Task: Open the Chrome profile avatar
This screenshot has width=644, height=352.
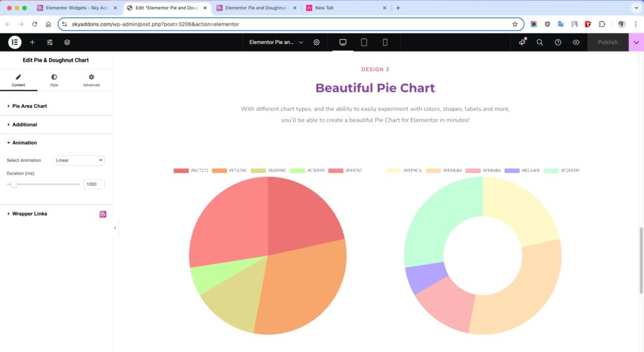Action: click(621, 25)
